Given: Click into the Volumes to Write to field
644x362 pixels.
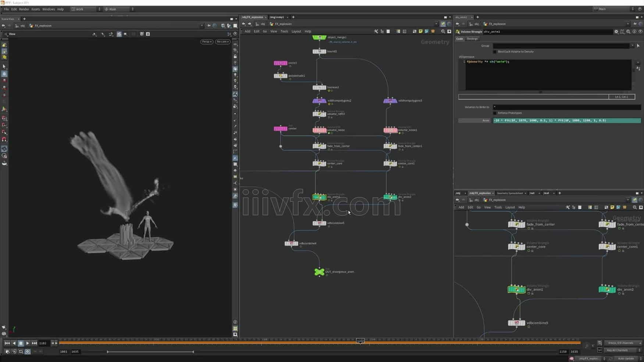Looking at the screenshot, I should click(x=566, y=107).
